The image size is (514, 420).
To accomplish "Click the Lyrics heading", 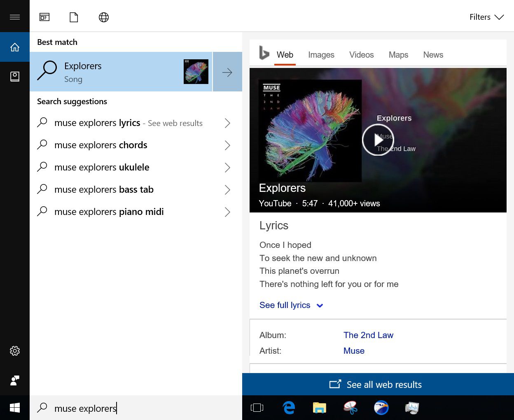I will [x=274, y=225].
